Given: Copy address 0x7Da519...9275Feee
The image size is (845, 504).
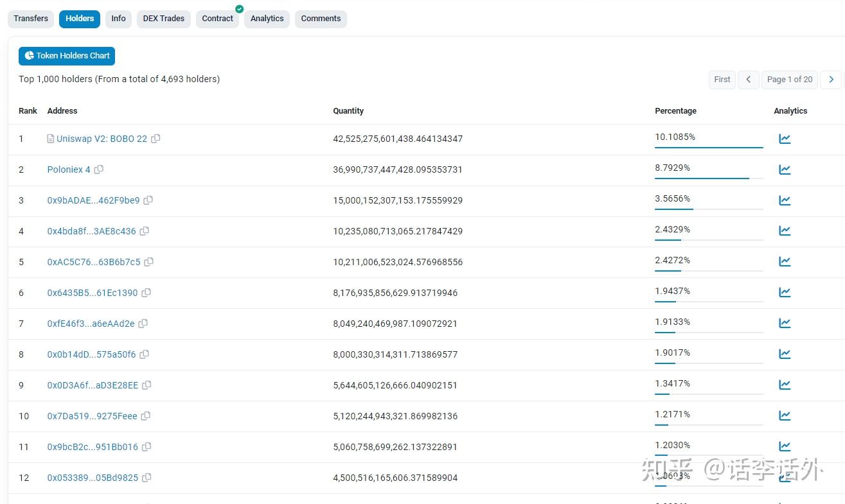Looking at the screenshot, I should [x=146, y=416].
